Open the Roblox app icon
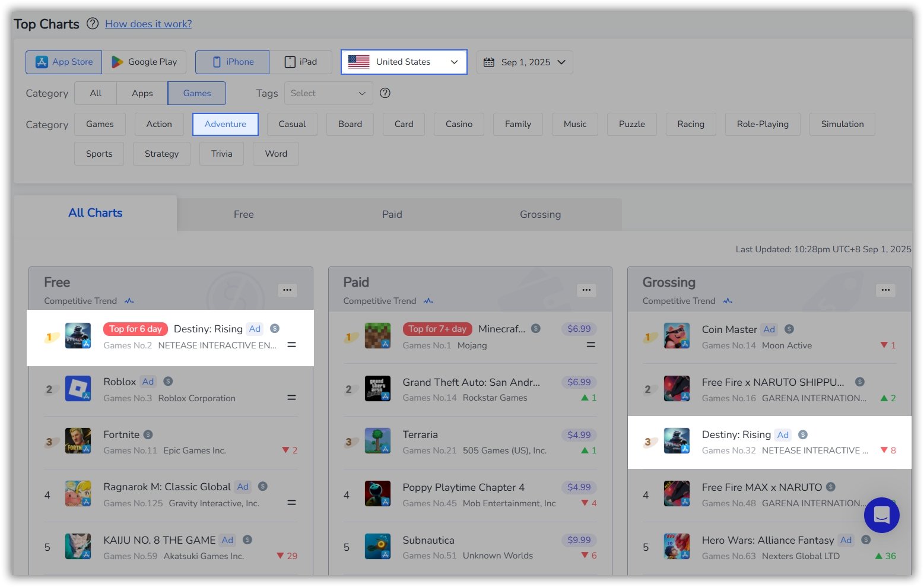 coord(78,389)
